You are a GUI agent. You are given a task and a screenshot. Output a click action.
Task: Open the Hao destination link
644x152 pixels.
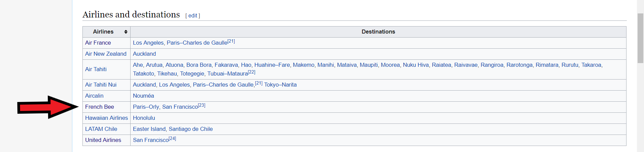[x=246, y=65]
